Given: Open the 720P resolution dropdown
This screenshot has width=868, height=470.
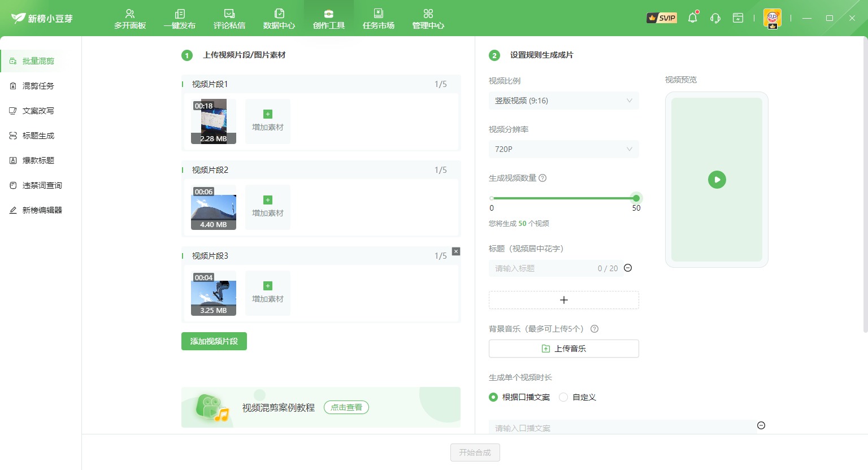Looking at the screenshot, I should (563, 149).
